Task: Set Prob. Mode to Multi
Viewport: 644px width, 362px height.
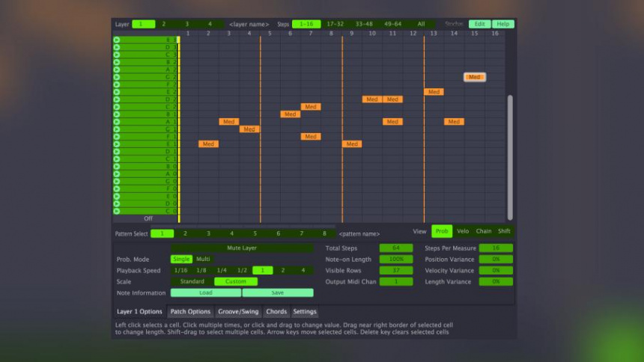Action: pyautogui.click(x=203, y=260)
